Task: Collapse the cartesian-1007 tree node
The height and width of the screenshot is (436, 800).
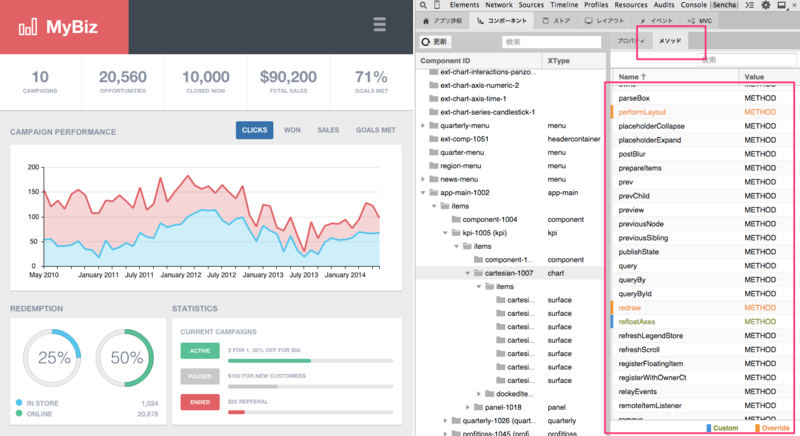Action: click(467, 273)
